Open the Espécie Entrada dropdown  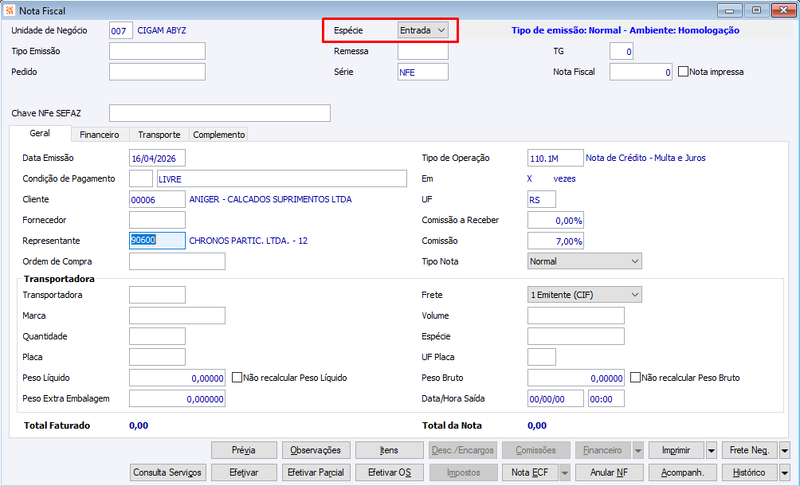pos(423,31)
